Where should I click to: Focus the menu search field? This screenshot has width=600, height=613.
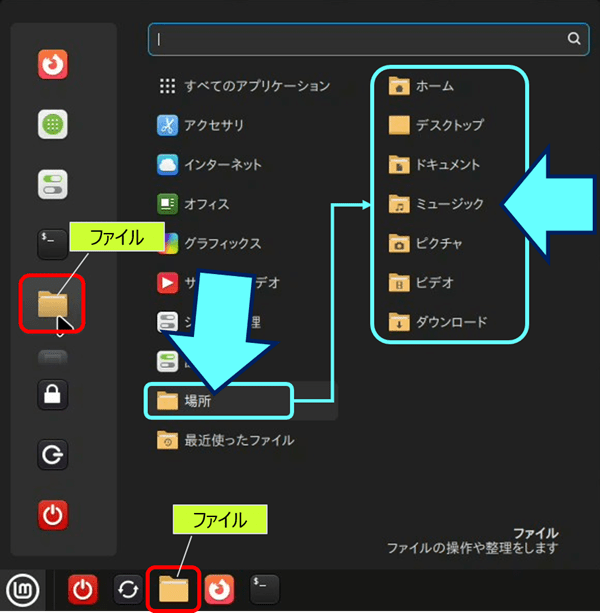[x=368, y=39]
